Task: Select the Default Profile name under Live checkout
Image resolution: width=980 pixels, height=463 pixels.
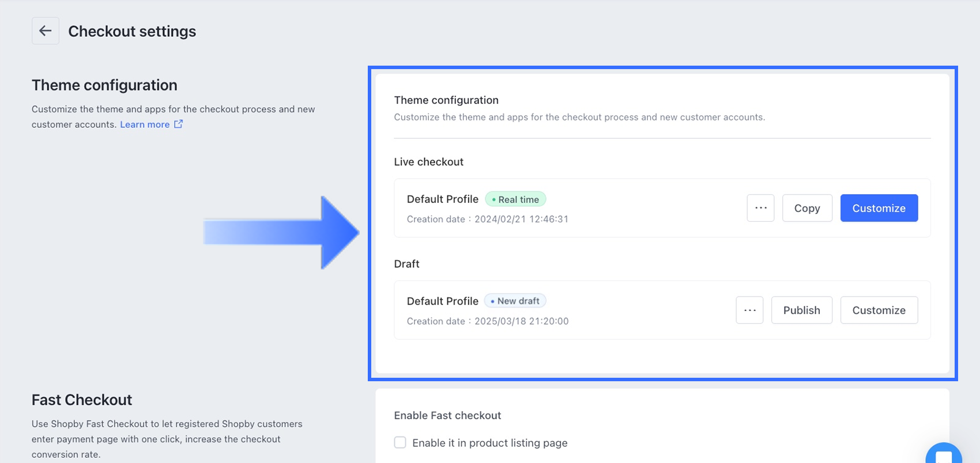Action: (x=442, y=199)
